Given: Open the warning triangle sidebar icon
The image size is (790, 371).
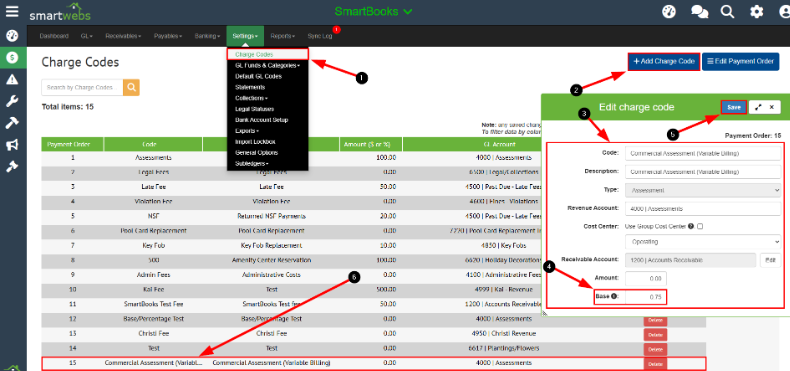Looking at the screenshot, I should [x=12, y=79].
